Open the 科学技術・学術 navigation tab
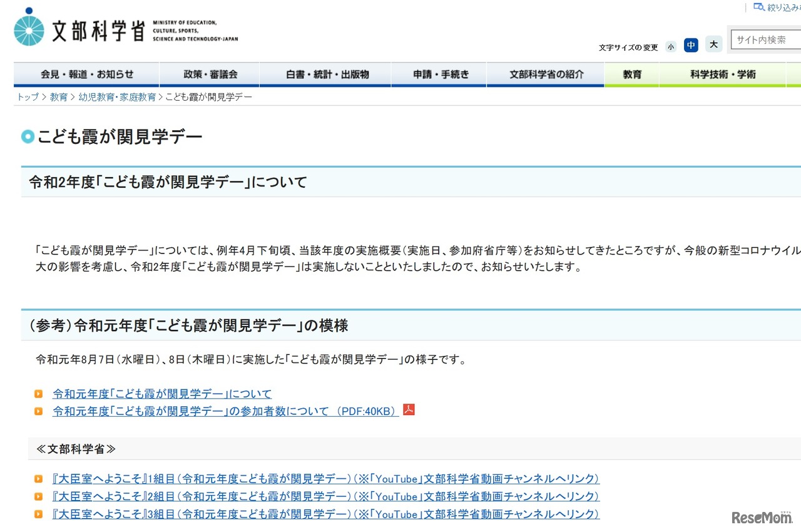This screenshot has width=801, height=532. pos(723,74)
